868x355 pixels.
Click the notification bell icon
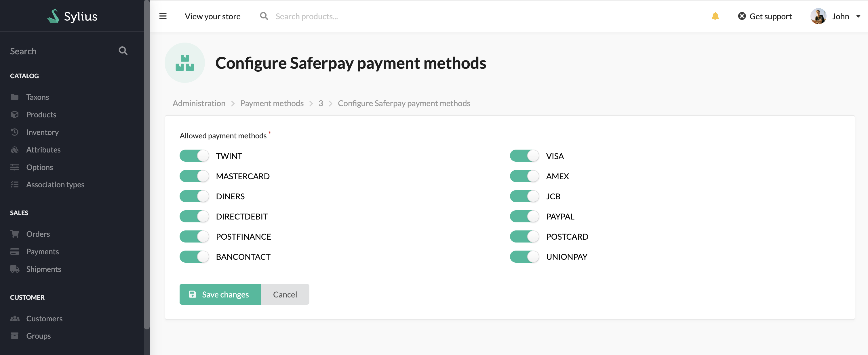(715, 16)
